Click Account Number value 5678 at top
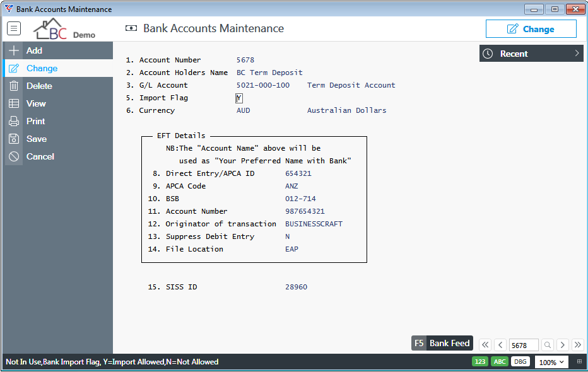Viewport: 588px width, 372px height. 245,60
